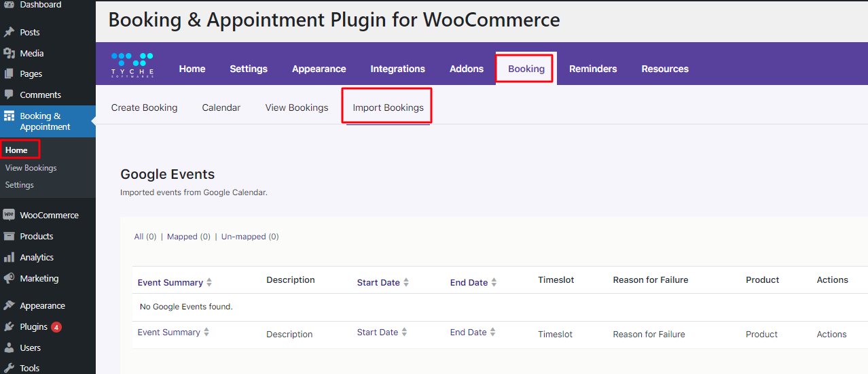Open Products menu in sidebar
This screenshot has height=374, width=868.
click(37, 236)
